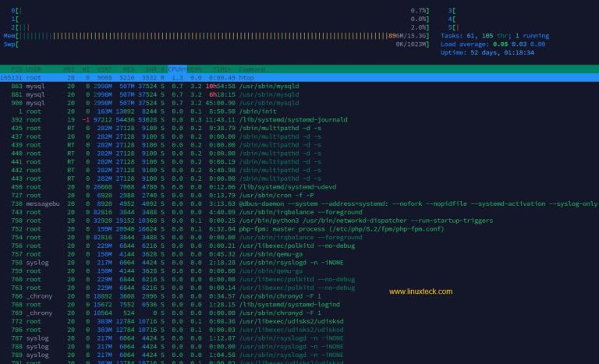Screen dimensions: 599x364
Task: Select the systemd-logind process row
Action: coord(299,305)
